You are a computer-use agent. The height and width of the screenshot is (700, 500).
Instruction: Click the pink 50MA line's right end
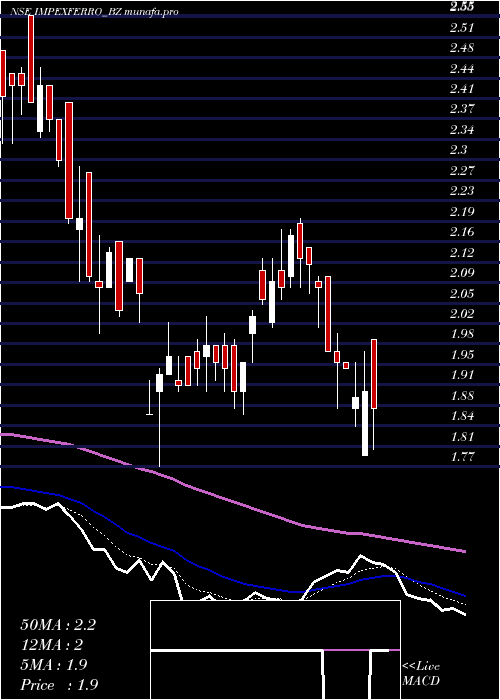click(464, 551)
